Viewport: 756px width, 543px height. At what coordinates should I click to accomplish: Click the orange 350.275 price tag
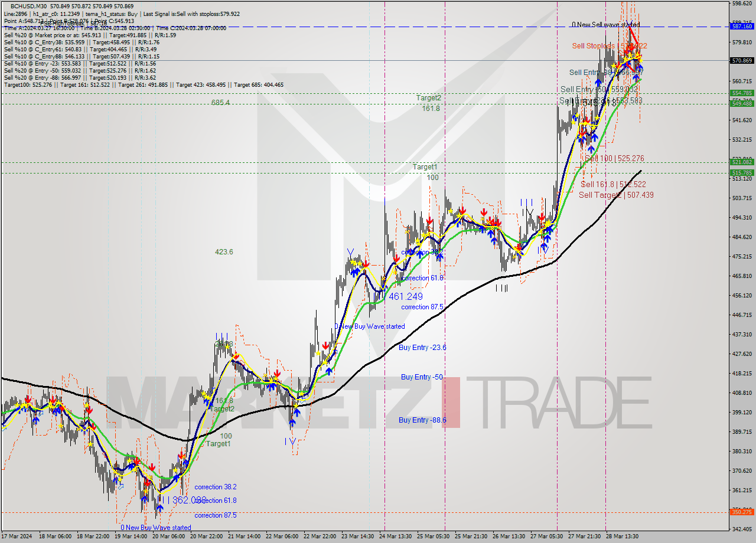(742, 511)
